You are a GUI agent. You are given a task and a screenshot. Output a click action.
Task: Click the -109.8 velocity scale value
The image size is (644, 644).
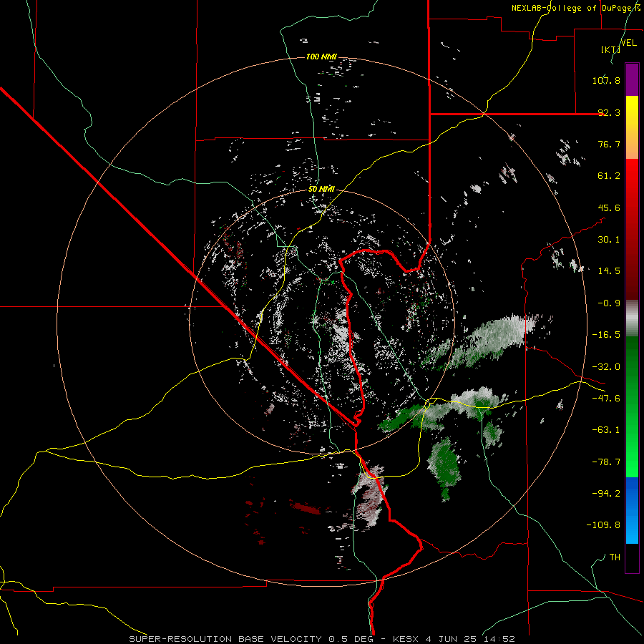(x=603, y=525)
